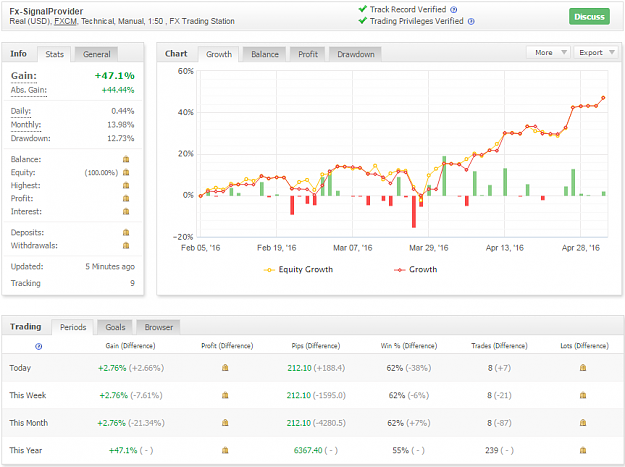Click the Trading Privileges Verified help icon
The width and height of the screenshot is (625, 467).
pos(471,22)
